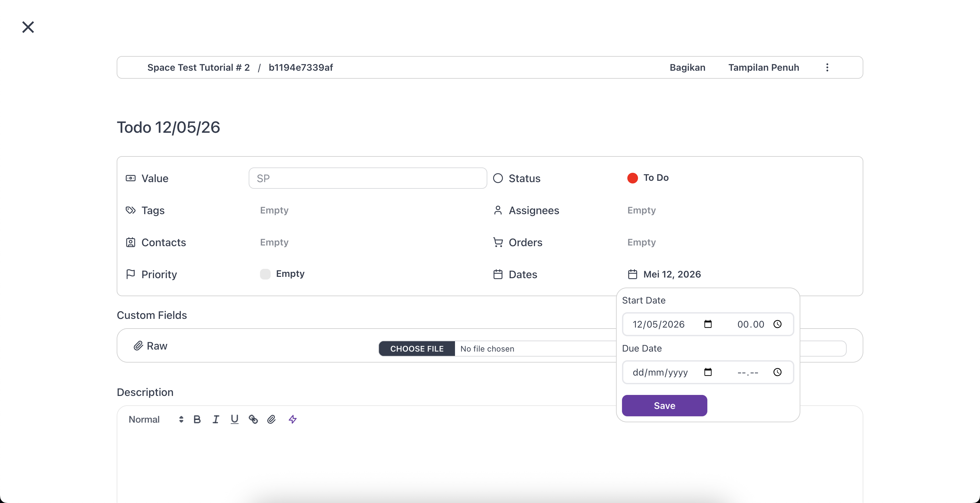This screenshot has width=980, height=503.
Task: Click the red To Do status dot
Action: pyautogui.click(x=632, y=178)
